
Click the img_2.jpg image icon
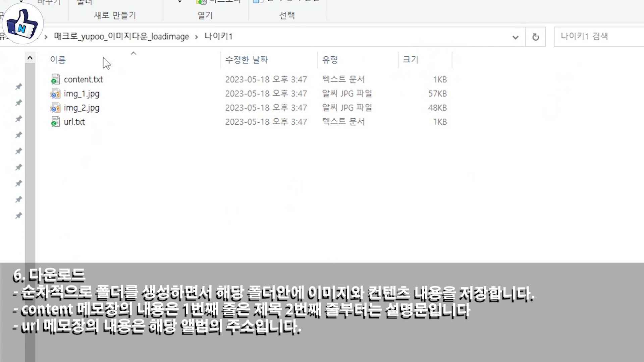pos(55,108)
